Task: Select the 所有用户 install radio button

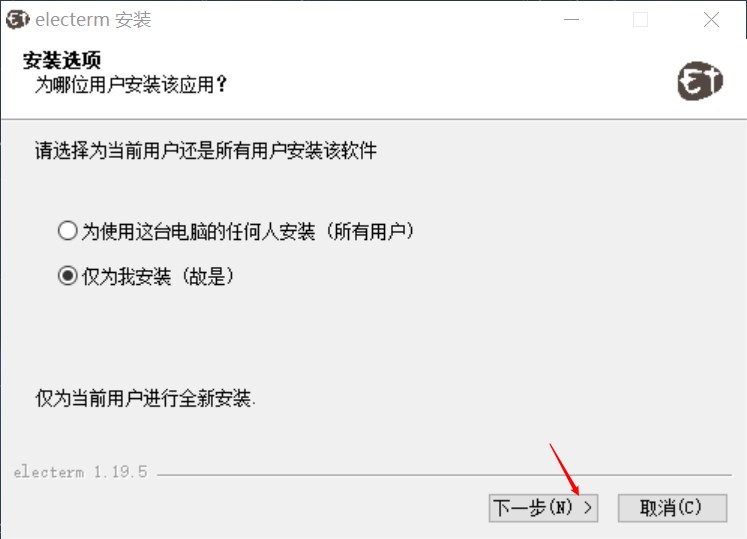Action: point(67,231)
